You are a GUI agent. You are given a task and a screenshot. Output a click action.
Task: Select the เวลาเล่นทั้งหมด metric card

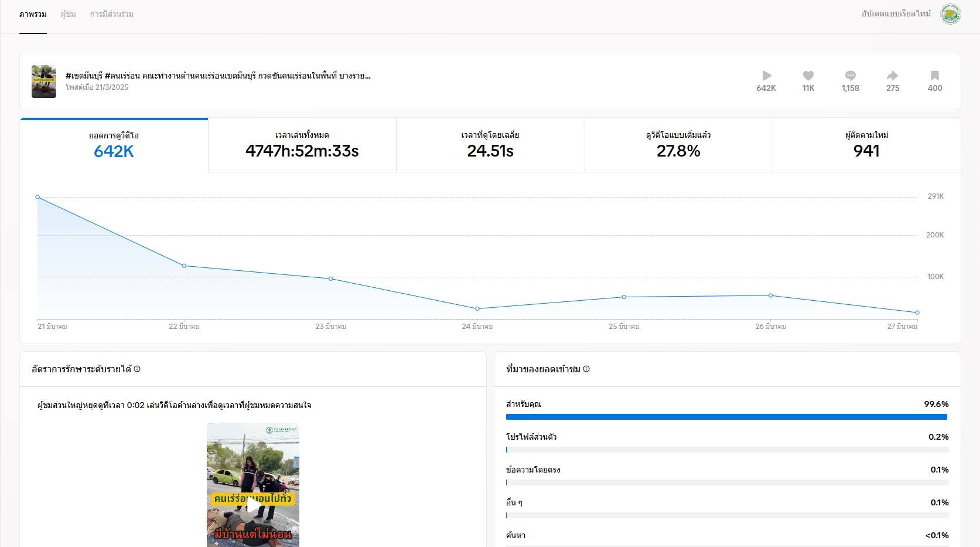coord(302,145)
